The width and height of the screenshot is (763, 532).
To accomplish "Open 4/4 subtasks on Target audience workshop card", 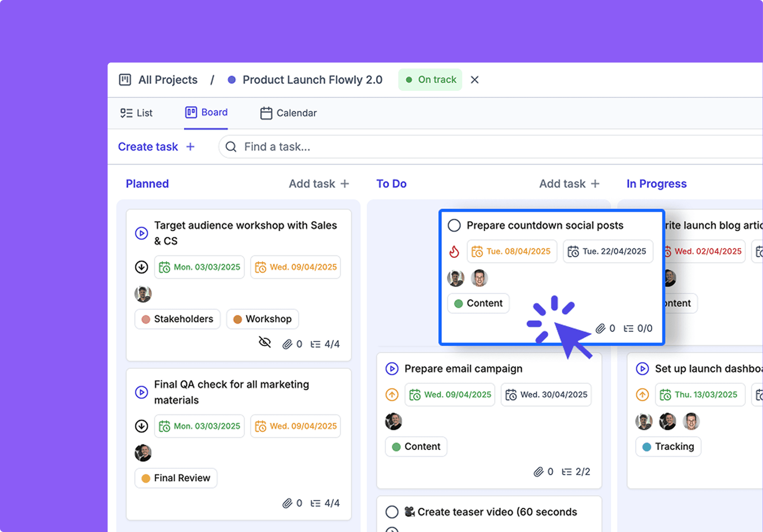I will point(325,344).
